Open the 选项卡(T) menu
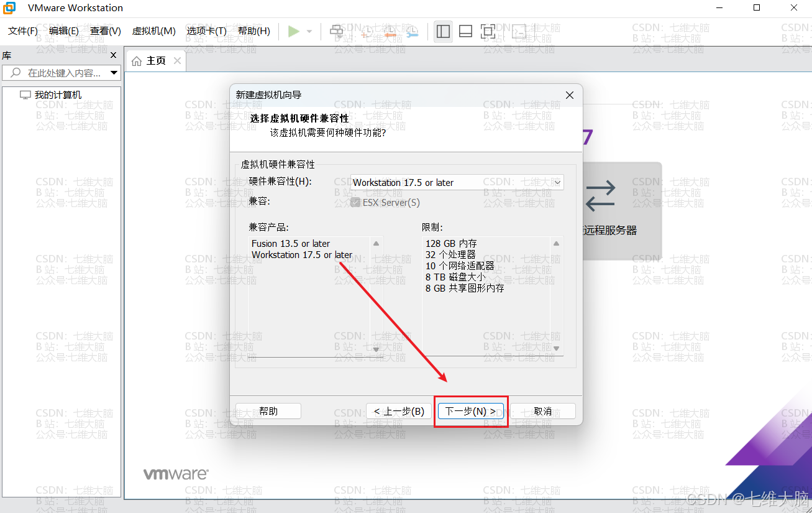Viewport: 812px width, 513px height. pos(207,31)
